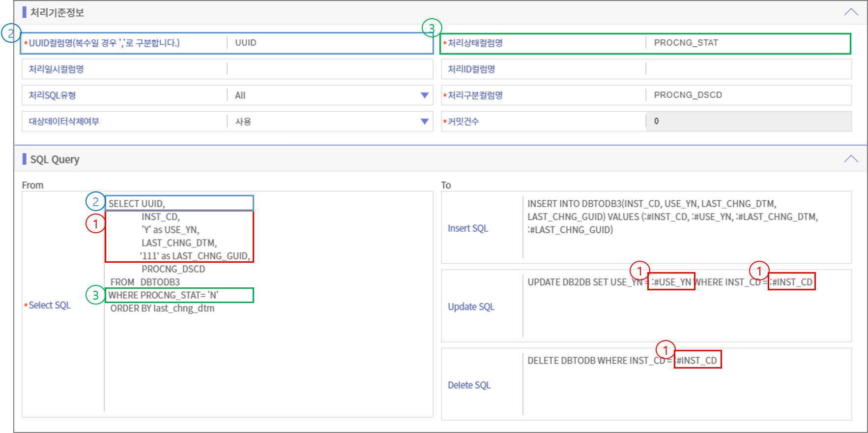Click the 'INST_CD,' line in Select SQL
Image resolution: width=868 pixels, height=433 pixels.
[x=161, y=217]
